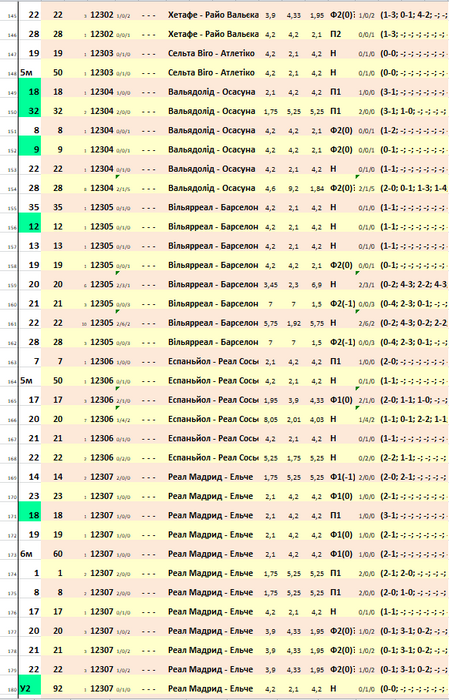Select the '1,92' odds cell
Screen dimensions: 449x700
pyautogui.click(x=294, y=323)
